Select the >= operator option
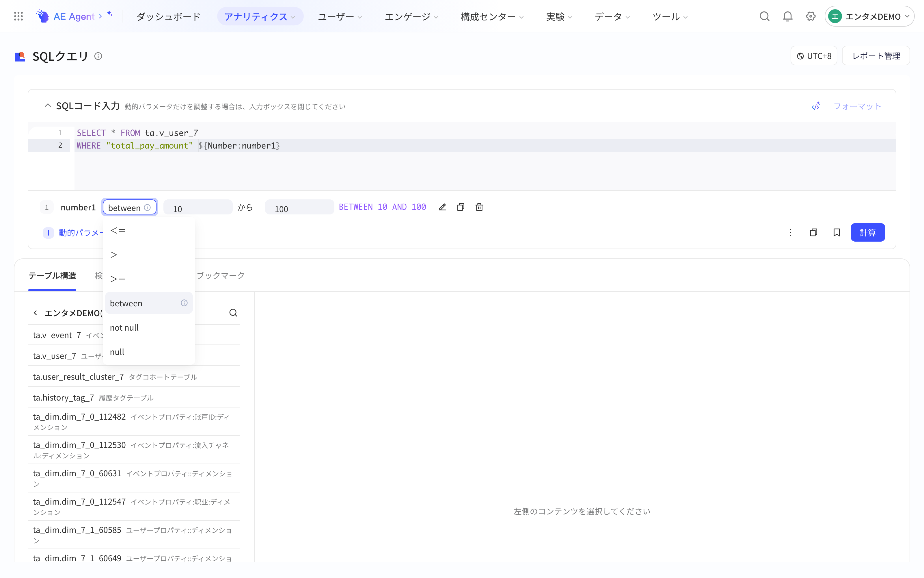This screenshot has height=578, width=924. coord(149,279)
